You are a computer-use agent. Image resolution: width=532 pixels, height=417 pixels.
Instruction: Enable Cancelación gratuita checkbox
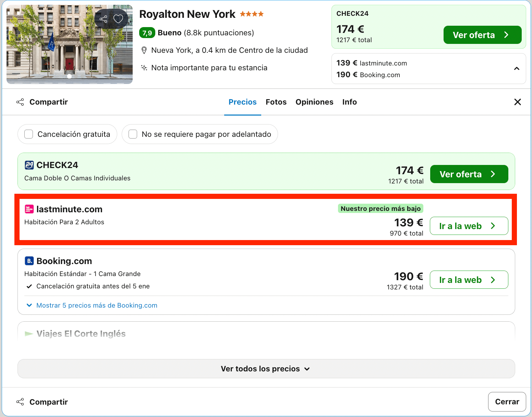pos(29,134)
